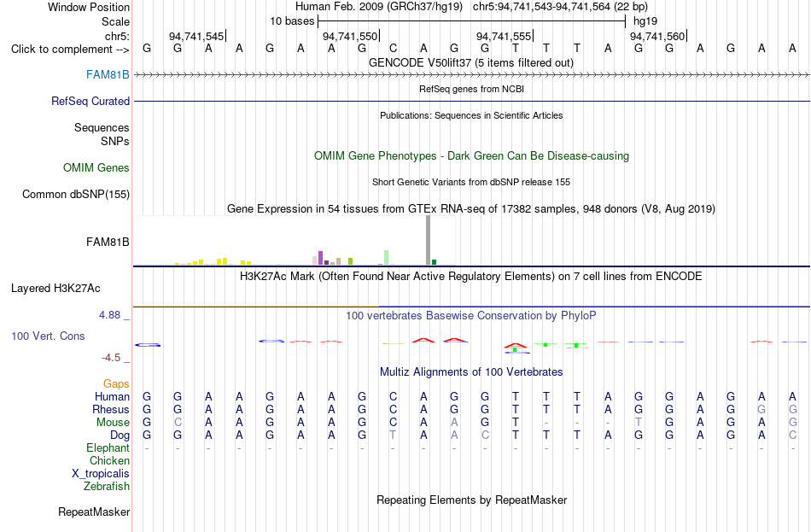Click the FAM81B GENCODE gene label
Screen dimensions: 811x532
[108, 74]
